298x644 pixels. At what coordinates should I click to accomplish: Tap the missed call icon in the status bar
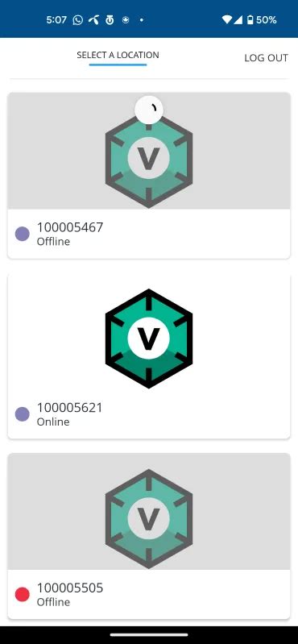[x=93, y=19]
